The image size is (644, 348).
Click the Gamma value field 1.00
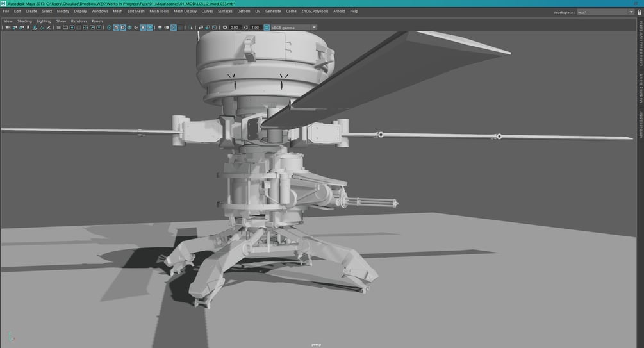[256, 28]
